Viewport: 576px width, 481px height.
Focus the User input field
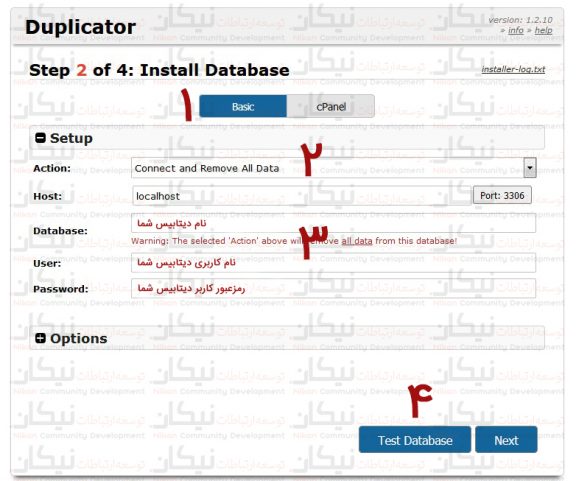333,262
